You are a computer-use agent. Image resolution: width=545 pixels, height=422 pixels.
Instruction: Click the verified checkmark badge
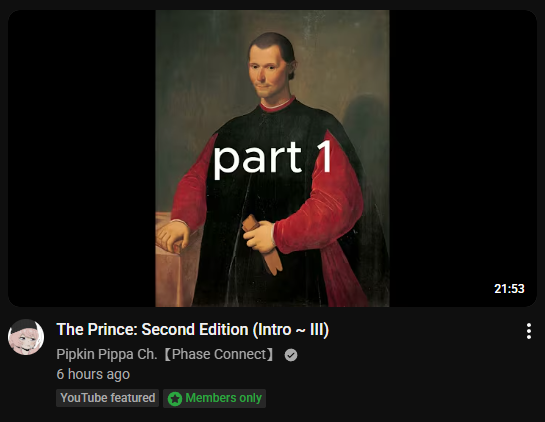(291, 355)
